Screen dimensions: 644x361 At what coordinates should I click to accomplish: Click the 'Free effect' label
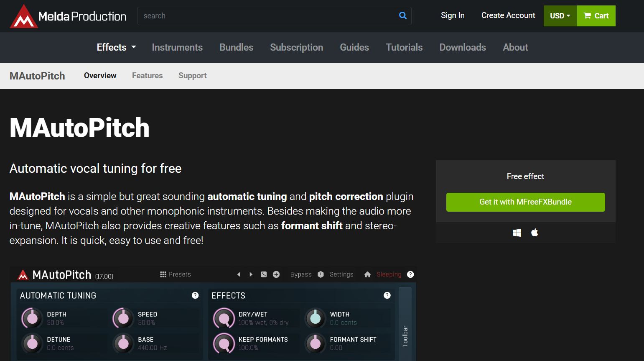click(x=525, y=177)
